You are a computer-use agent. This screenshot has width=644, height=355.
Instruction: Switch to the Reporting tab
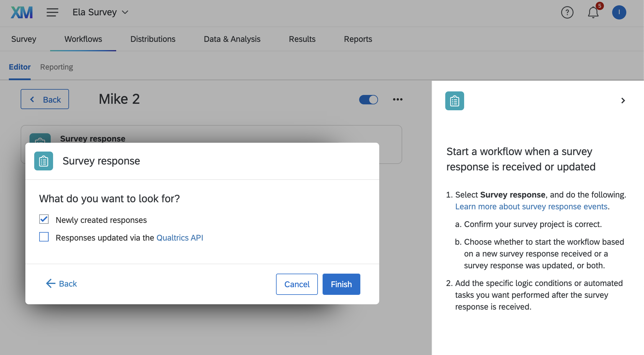coord(56,66)
